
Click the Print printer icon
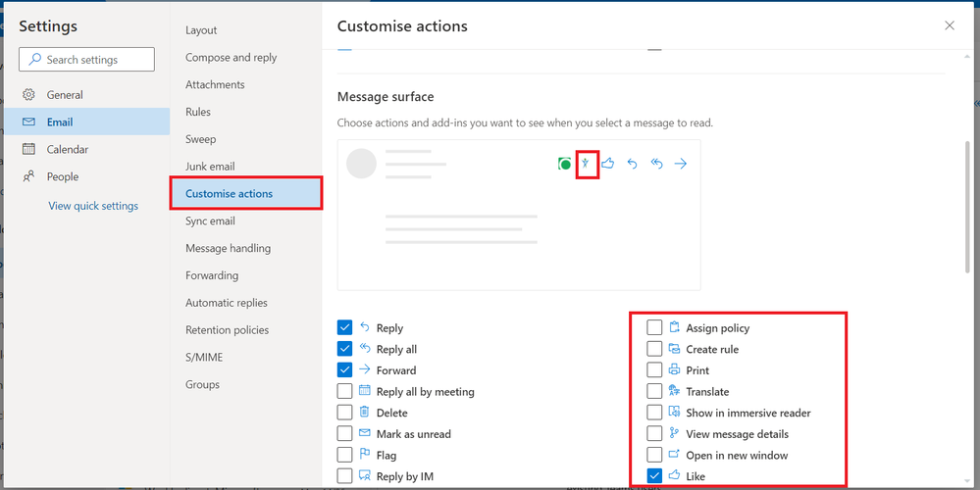pos(674,370)
